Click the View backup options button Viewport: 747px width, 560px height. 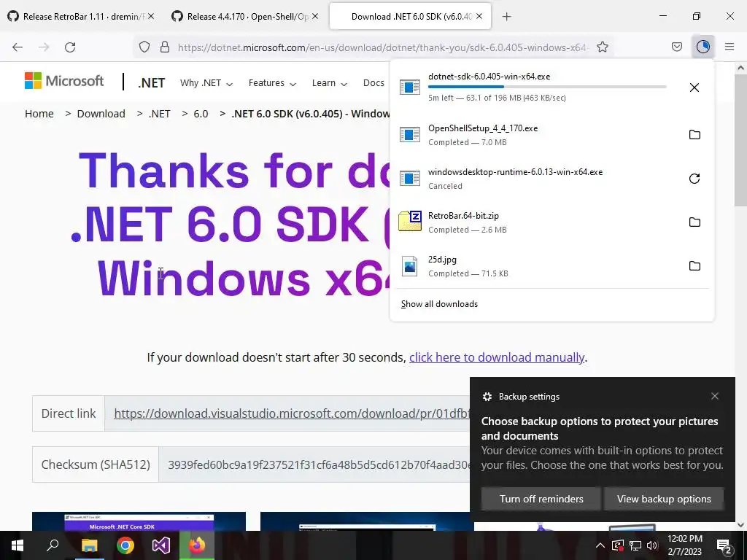pyautogui.click(x=664, y=499)
